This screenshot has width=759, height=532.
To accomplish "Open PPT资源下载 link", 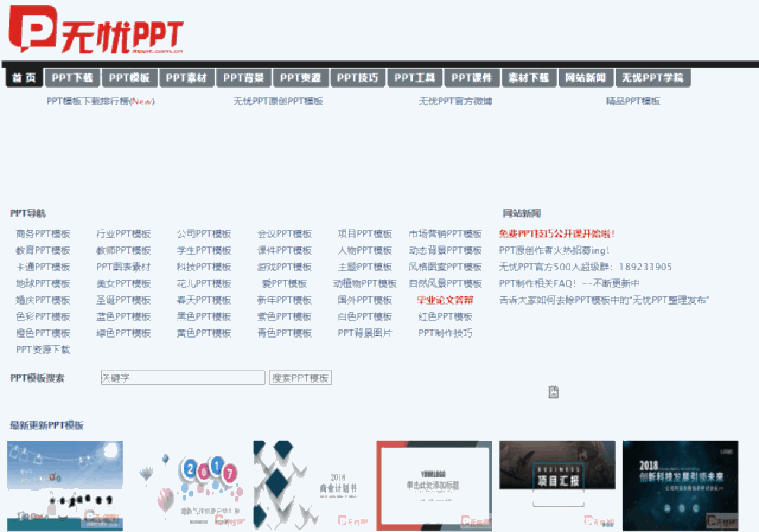I will 43,350.
